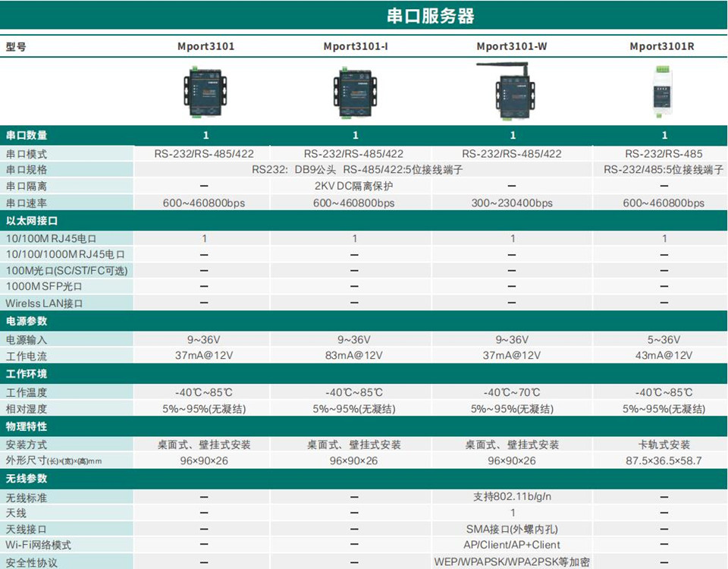Screen dimensions: 728x569
Task: Click the 电源参数 section header
Action: (27, 321)
